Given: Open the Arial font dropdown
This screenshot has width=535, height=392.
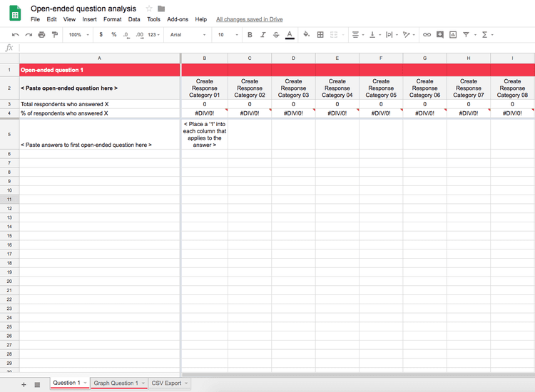Looking at the screenshot, I should [188, 35].
